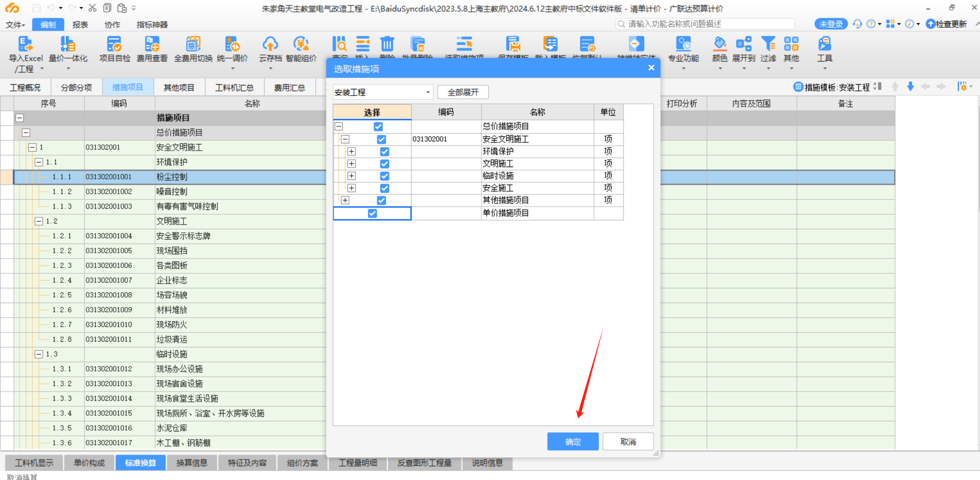Uncheck the 安全文明施工 checkbox
Viewport: 980px width, 480px height.
381,139
